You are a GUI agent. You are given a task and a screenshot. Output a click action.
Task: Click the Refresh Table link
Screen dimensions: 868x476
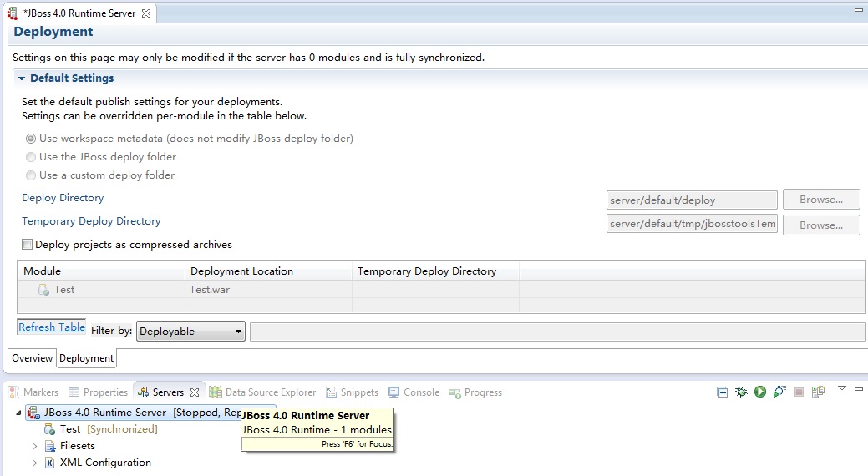pyautogui.click(x=52, y=327)
